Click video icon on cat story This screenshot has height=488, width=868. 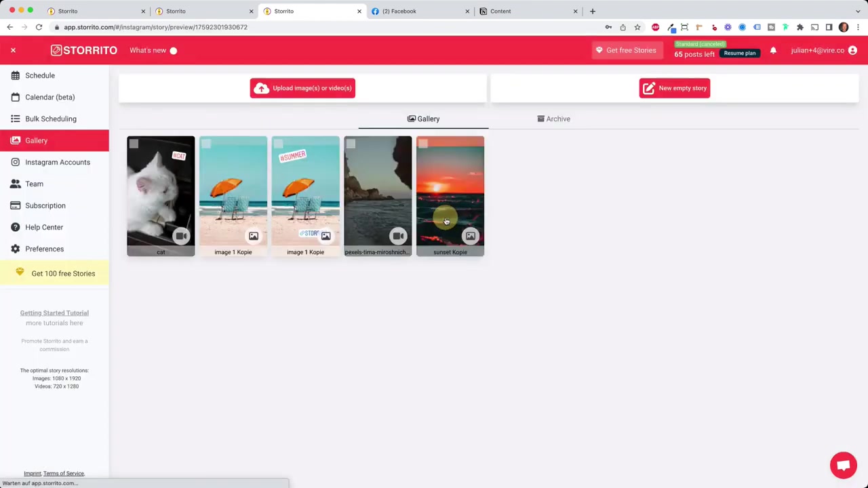[181, 236]
